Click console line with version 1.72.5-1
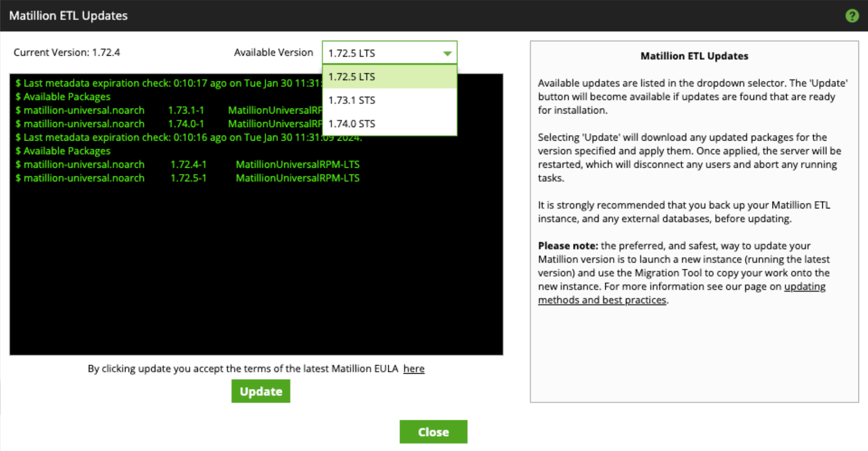The height and width of the screenshot is (451, 868). pos(187,178)
